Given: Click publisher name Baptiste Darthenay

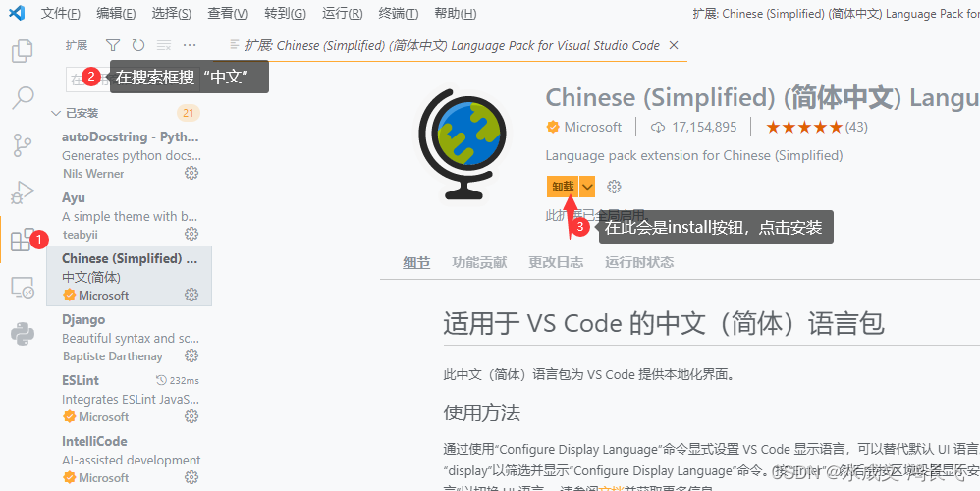Looking at the screenshot, I should click(113, 356).
